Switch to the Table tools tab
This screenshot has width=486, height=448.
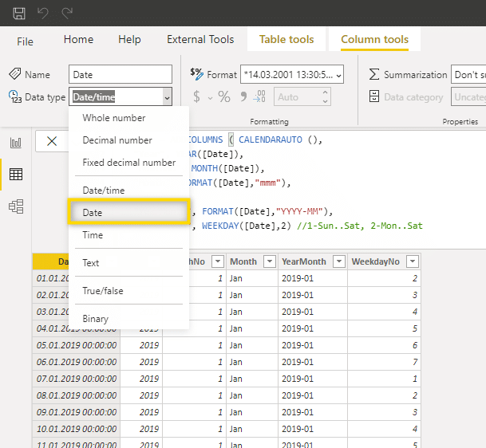286,40
